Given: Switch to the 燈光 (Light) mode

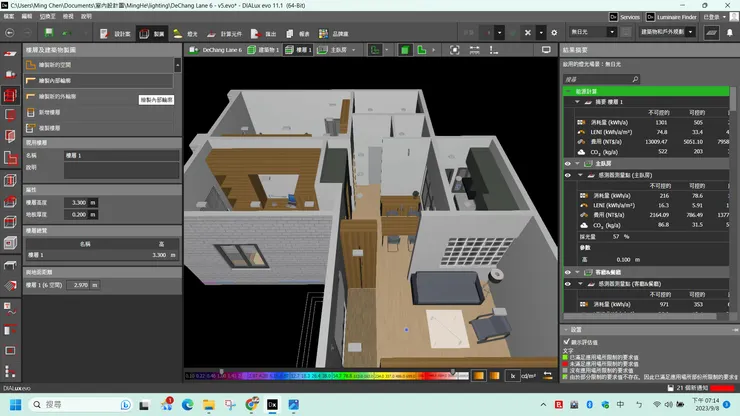Looking at the screenshot, I should click(186, 33).
